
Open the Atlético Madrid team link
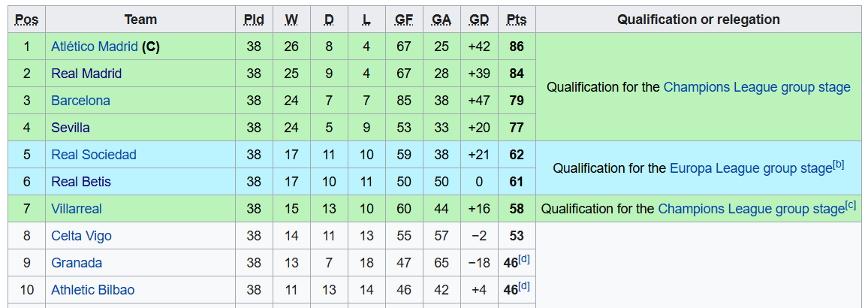(94, 47)
